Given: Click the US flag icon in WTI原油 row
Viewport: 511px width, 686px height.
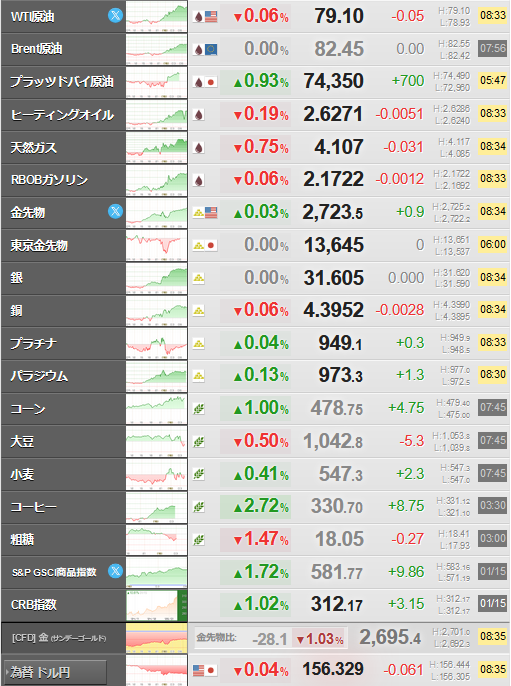Looking at the screenshot, I should [x=211, y=17].
